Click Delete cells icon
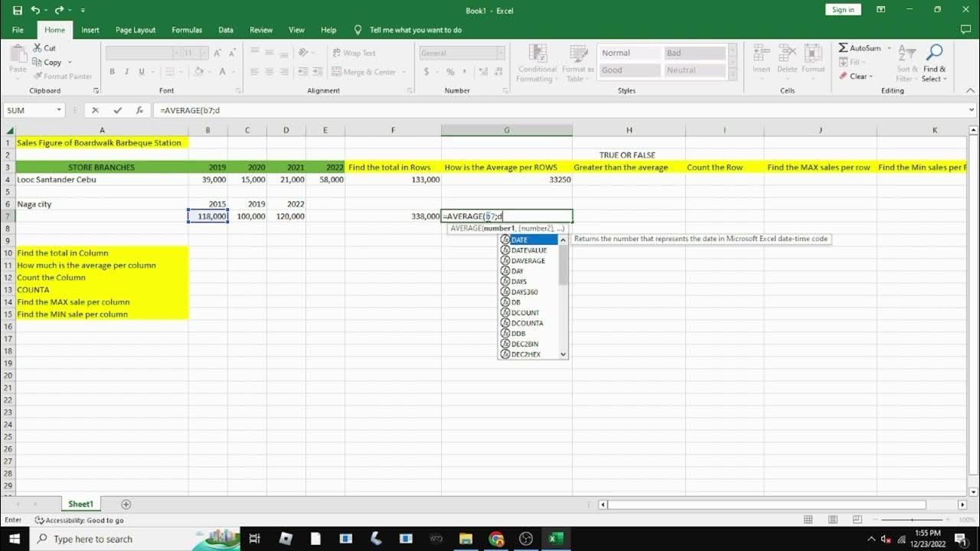The width and height of the screenshot is (980, 551). point(787,53)
